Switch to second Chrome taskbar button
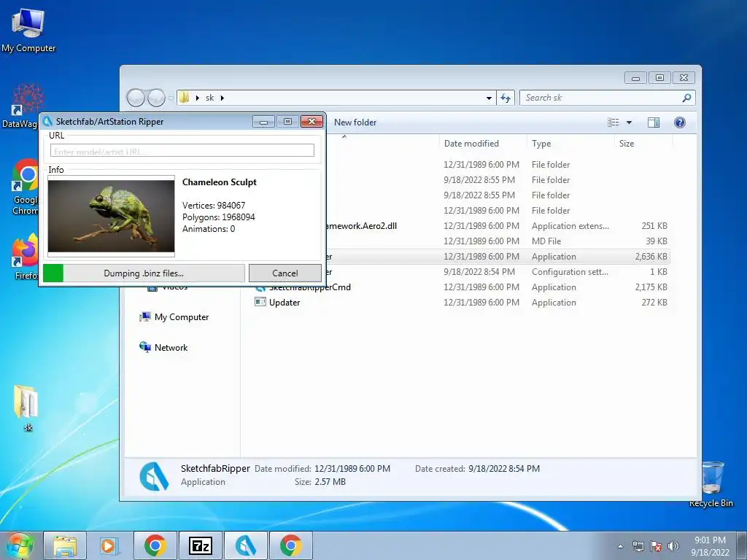This screenshot has width=747, height=560. [290, 545]
